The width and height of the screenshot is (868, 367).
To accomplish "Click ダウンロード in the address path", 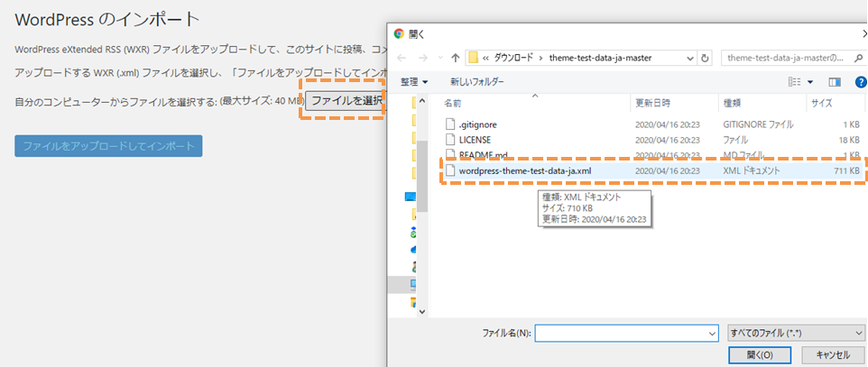I will coord(513,58).
